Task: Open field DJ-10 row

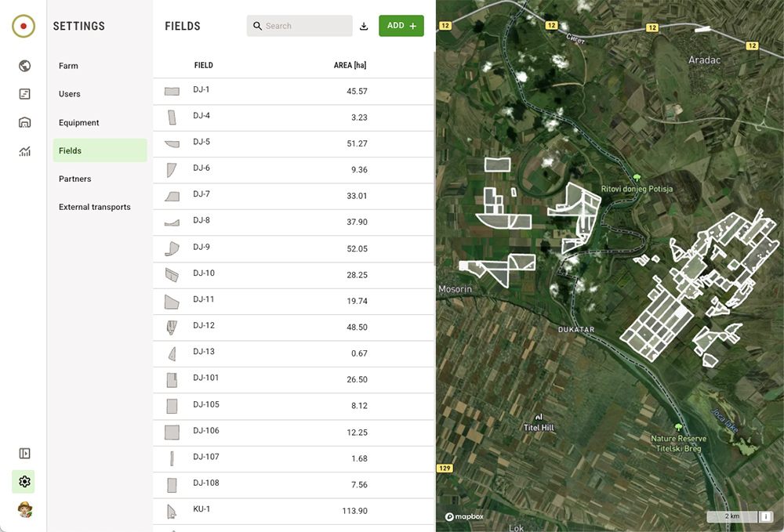Action: pos(293,275)
